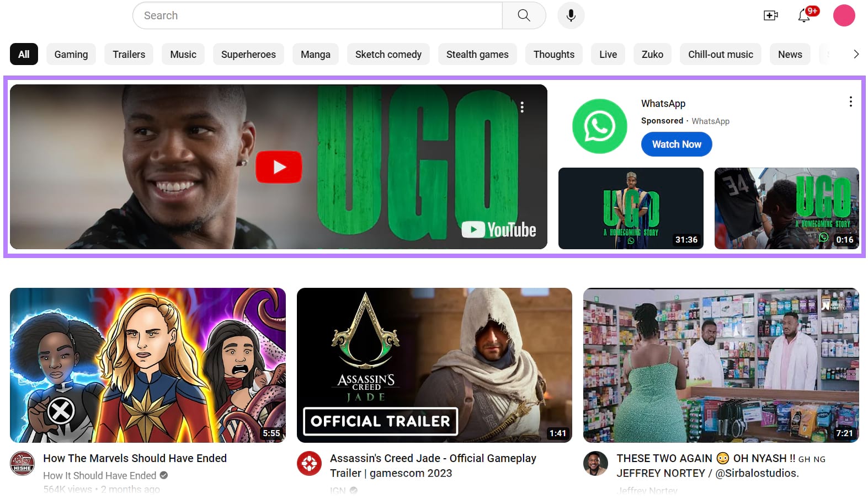Image resolution: width=868 pixels, height=499 pixels.
Task: Open the Create video camera icon
Action: pos(771,15)
